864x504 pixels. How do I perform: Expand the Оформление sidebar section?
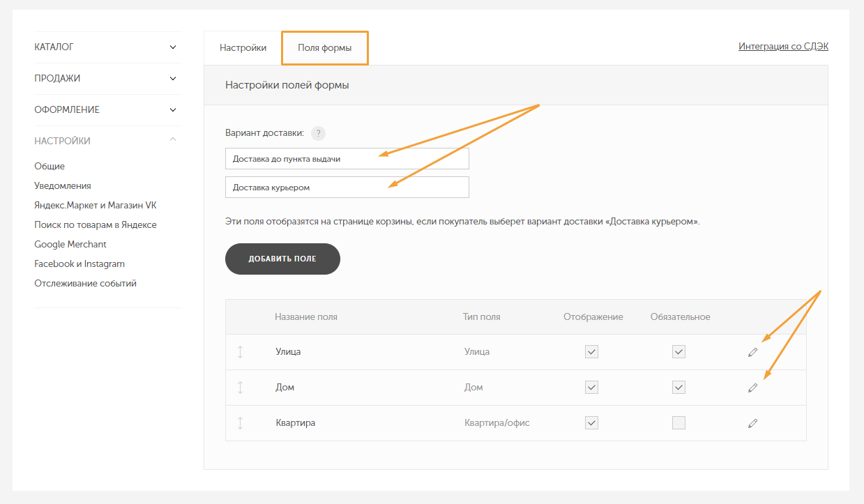(107, 109)
